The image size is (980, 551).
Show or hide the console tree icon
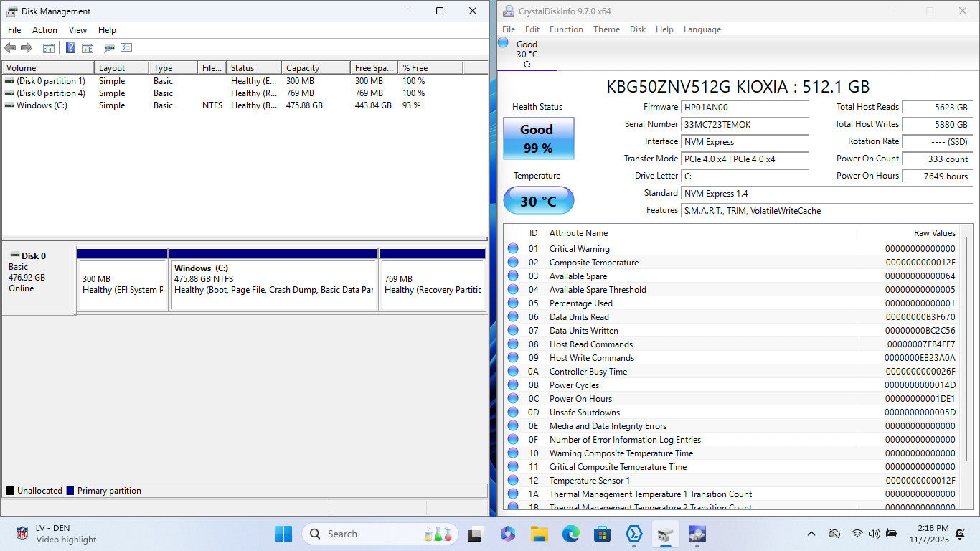[49, 48]
